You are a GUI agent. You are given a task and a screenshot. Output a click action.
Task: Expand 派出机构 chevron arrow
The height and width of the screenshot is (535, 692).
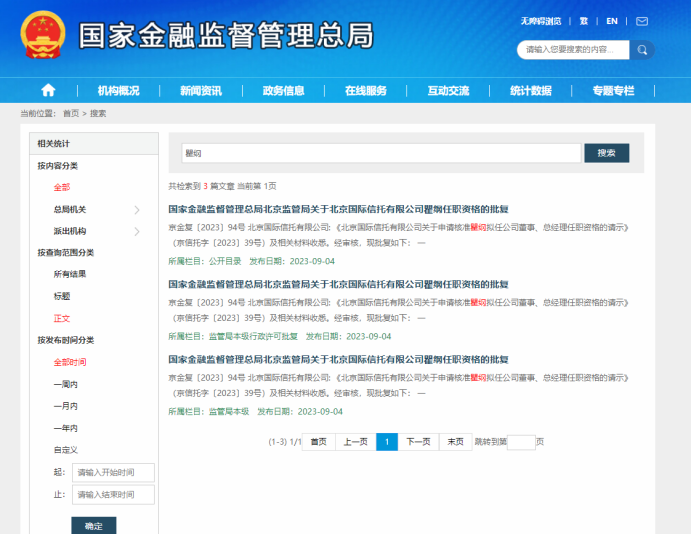pos(137,232)
